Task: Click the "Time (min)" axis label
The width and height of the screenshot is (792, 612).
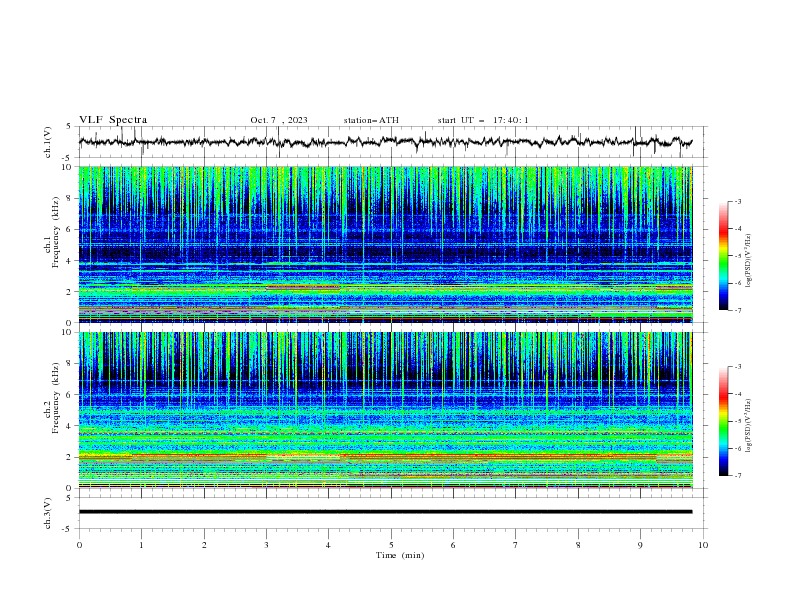Action: pyautogui.click(x=400, y=555)
